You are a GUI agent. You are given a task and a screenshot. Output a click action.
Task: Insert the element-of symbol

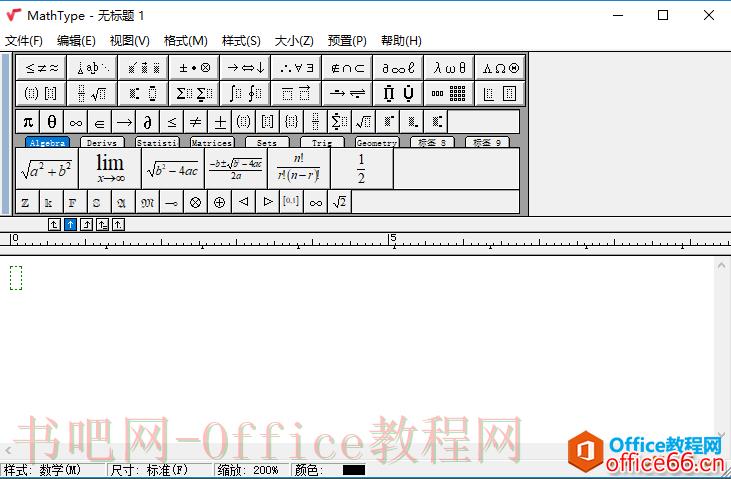[x=99, y=122]
